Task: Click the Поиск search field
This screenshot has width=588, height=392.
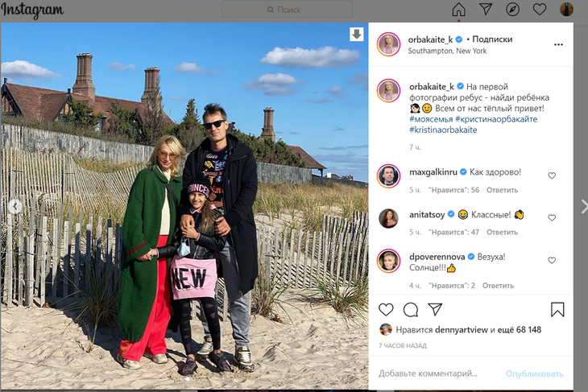Action: [287, 10]
